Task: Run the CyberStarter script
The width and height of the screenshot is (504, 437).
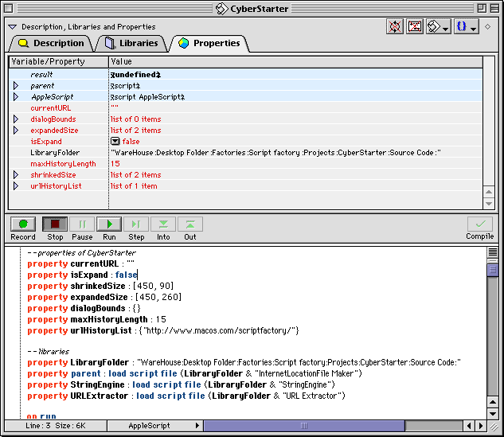Action: (x=109, y=224)
